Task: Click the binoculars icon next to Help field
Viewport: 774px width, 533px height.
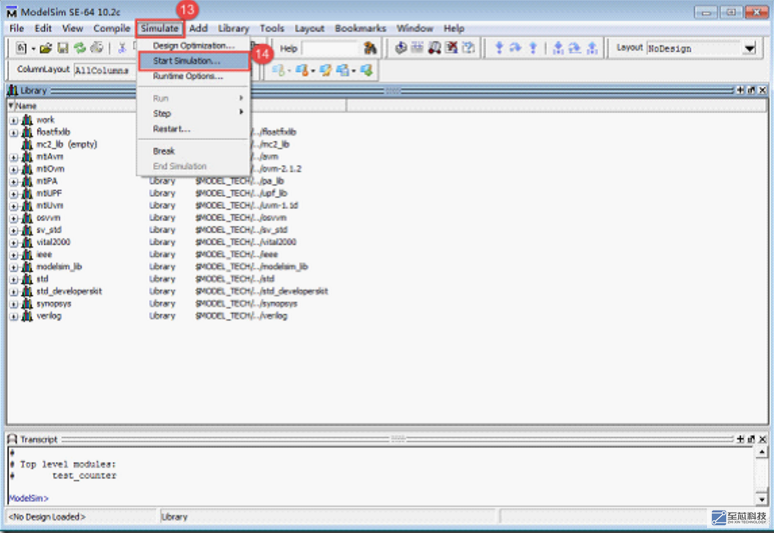Action: (x=370, y=48)
